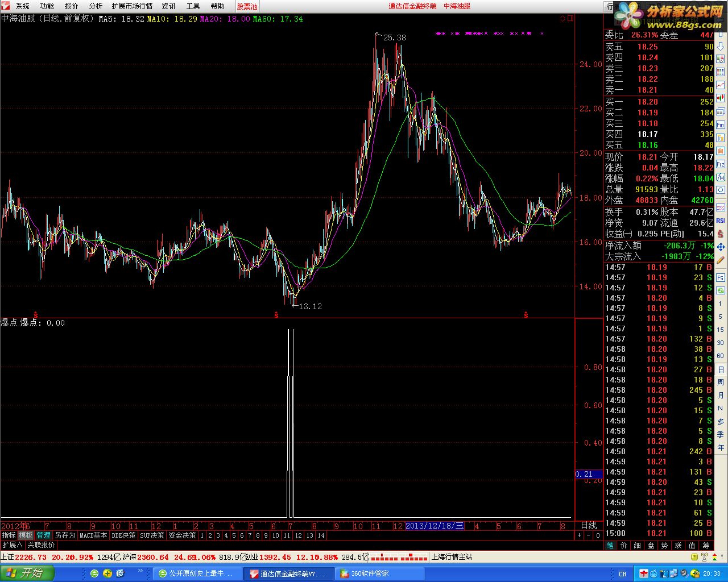Click the 关联报价 button

click(42, 544)
